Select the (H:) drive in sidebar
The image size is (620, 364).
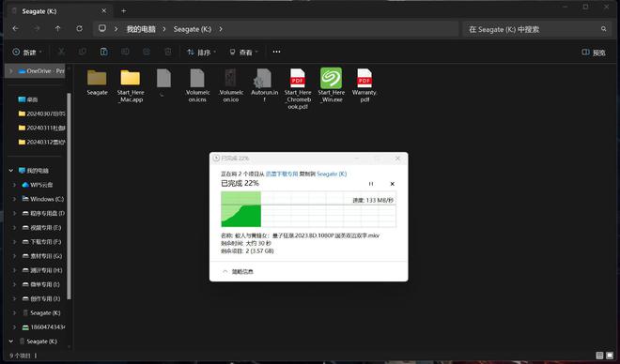[x=42, y=270]
